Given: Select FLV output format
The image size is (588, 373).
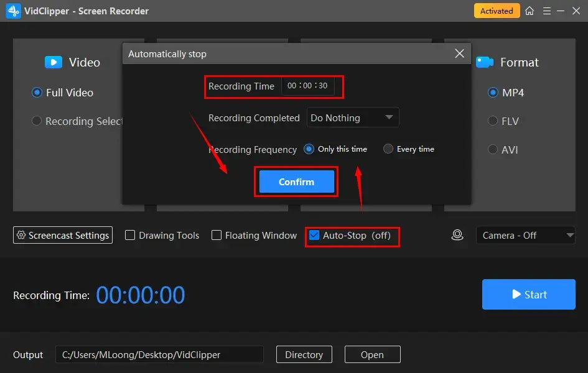Looking at the screenshot, I should 492,121.
